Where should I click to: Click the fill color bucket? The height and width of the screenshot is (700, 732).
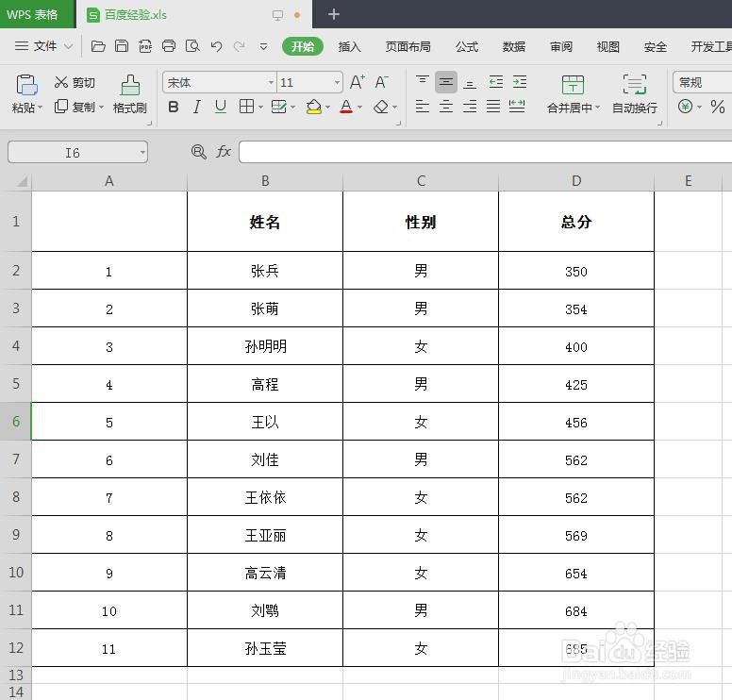coord(313,107)
